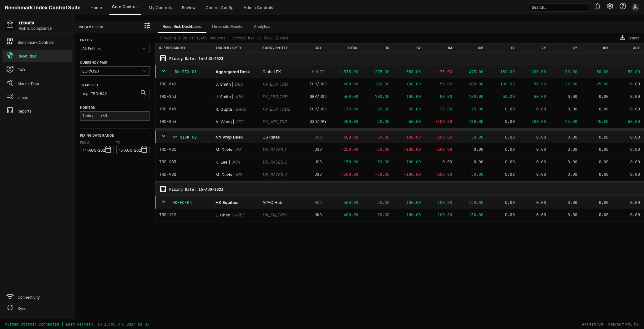This screenshot has height=329, width=644.
Task: Open user profile avatar icon
Action: click(635, 7)
